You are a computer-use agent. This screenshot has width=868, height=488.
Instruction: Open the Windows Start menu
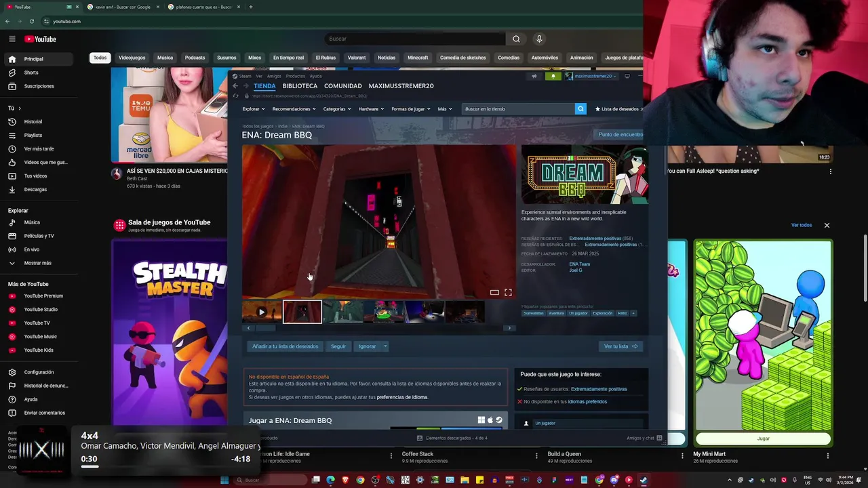click(x=224, y=480)
